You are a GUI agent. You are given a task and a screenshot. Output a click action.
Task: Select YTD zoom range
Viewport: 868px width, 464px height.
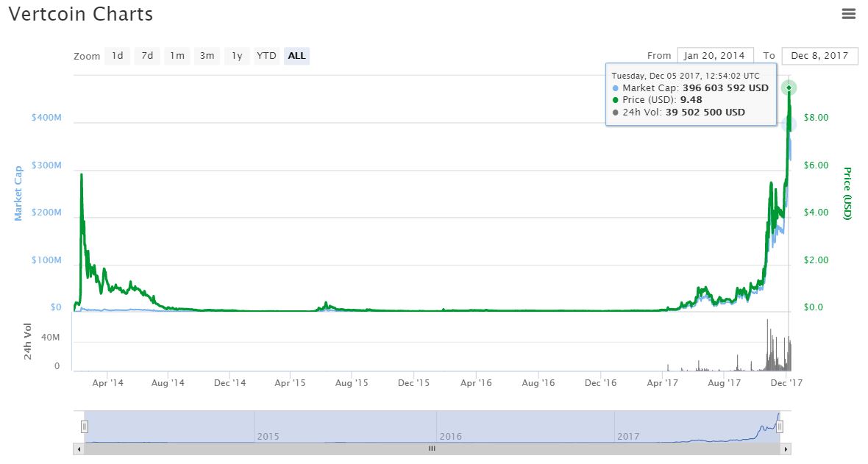[x=266, y=55]
